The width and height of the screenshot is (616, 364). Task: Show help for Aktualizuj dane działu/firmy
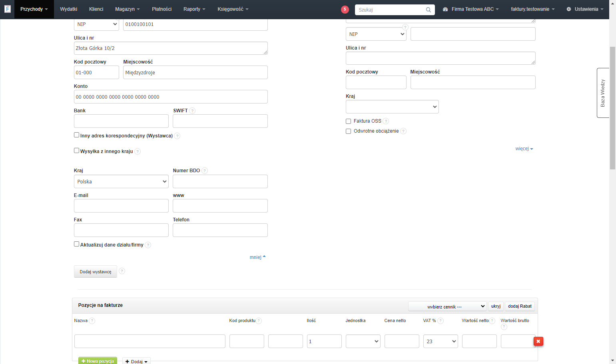tap(148, 245)
